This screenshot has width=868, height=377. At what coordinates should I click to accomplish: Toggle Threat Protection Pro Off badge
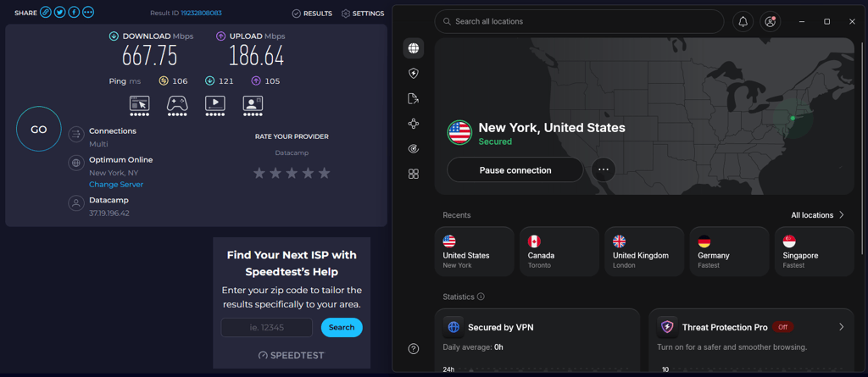click(782, 327)
